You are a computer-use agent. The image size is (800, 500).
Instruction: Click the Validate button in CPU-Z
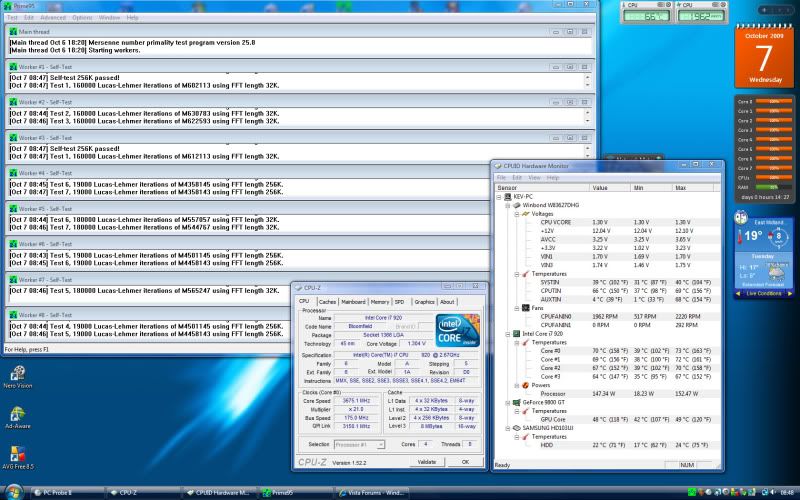(427, 462)
